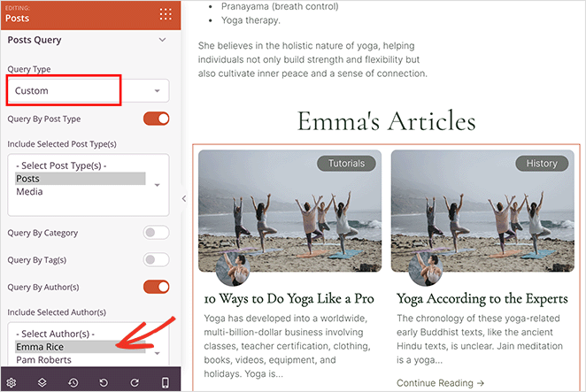The height and width of the screenshot is (392, 586).
Task: Collapse the Posts Query section chevron
Action: [162, 40]
